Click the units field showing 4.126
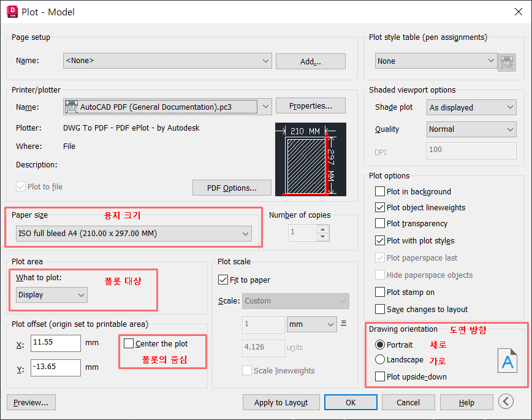Image resolution: width=532 pixels, height=420 pixels. click(264, 348)
